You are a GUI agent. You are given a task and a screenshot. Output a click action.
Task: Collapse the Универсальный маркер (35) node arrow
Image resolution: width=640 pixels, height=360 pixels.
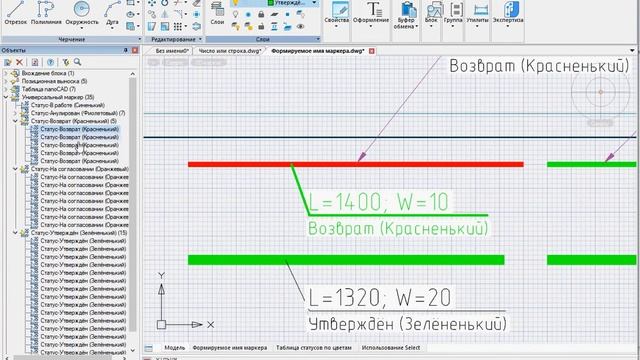(x=6, y=97)
